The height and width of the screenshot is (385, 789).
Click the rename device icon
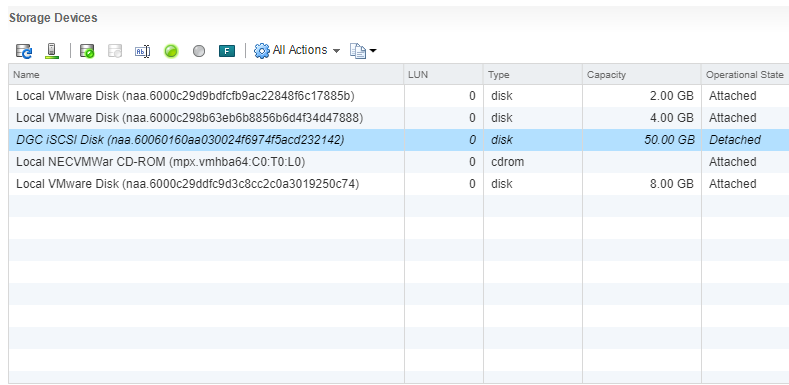click(x=143, y=51)
